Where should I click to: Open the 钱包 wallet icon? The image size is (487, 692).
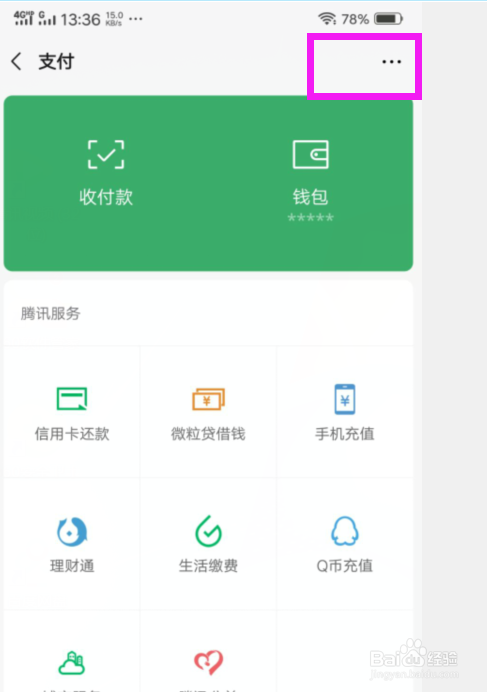coord(310,154)
